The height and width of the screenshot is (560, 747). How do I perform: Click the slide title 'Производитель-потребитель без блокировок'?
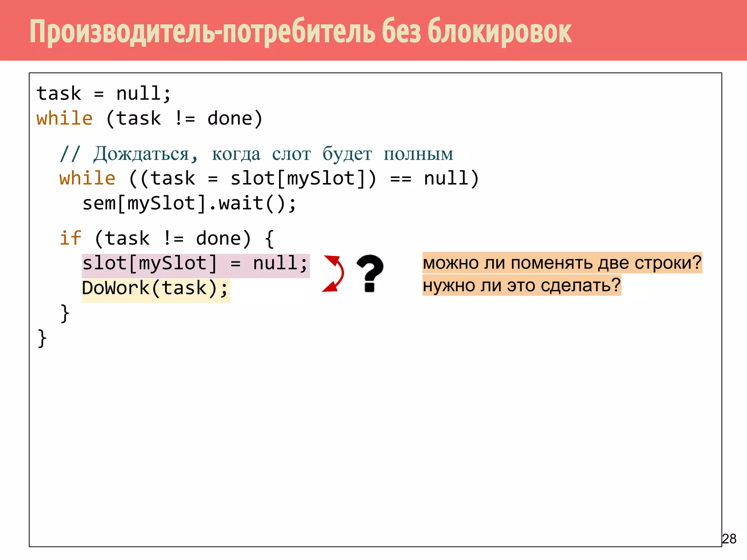301,32
